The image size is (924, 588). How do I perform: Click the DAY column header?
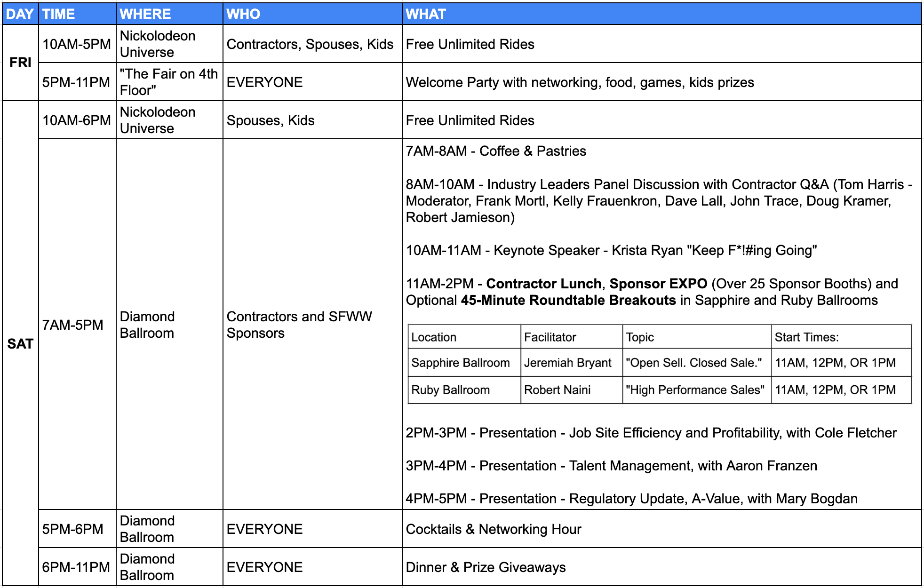click(x=20, y=14)
